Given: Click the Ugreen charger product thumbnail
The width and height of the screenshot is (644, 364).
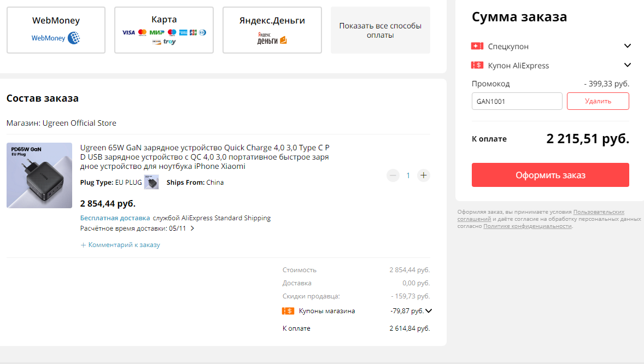Looking at the screenshot, I should pos(39,175).
